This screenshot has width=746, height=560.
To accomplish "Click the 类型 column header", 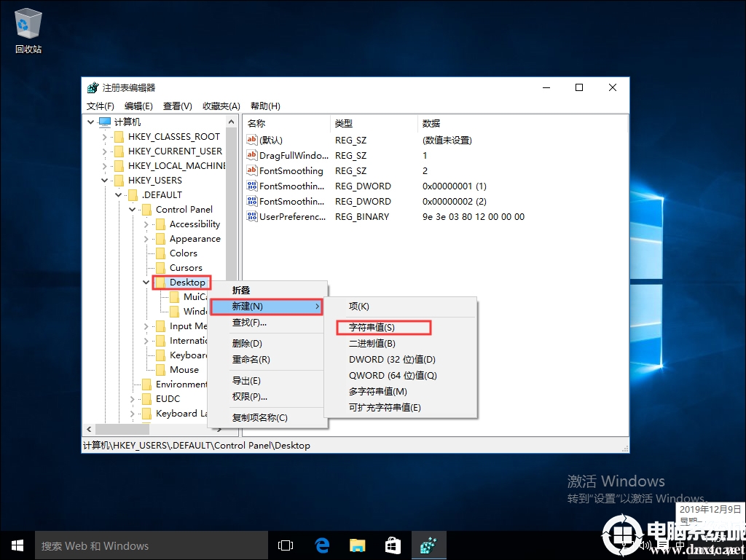I will [x=374, y=124].
